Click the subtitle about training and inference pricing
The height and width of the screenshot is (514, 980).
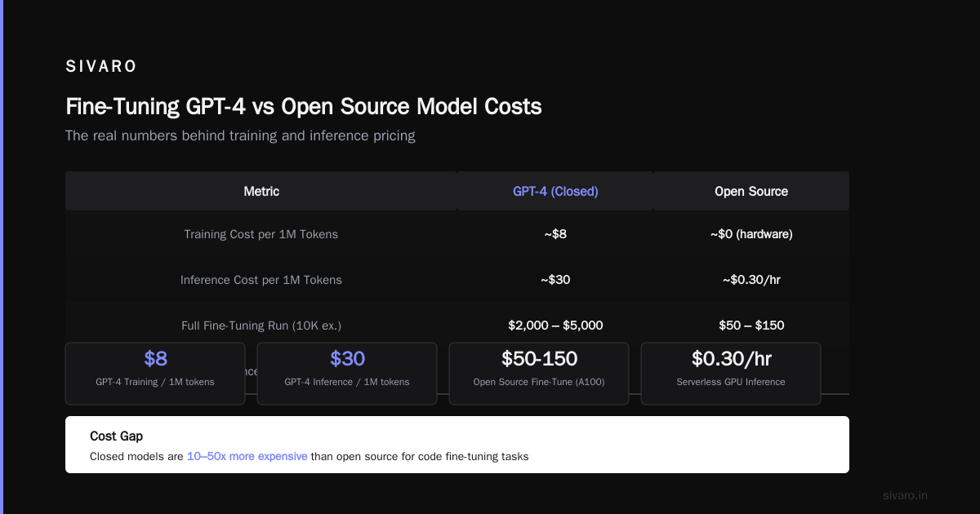(x=240, y=135)
